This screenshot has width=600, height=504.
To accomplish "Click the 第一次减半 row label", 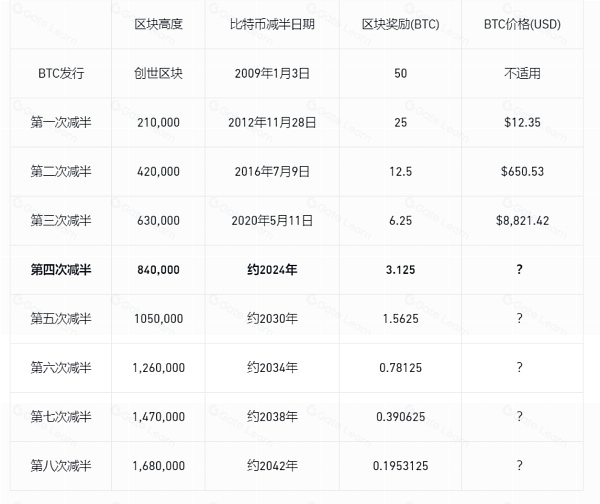I will (61, 122).
